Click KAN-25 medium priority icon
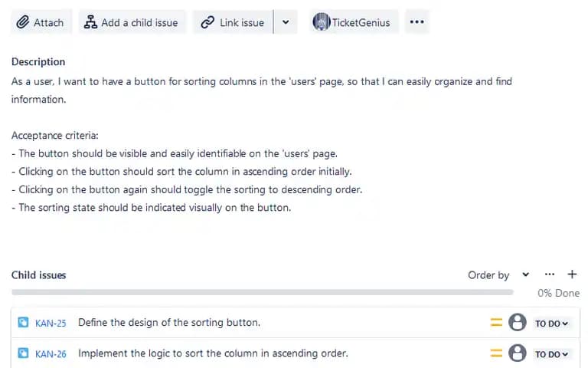 point(496,322)
